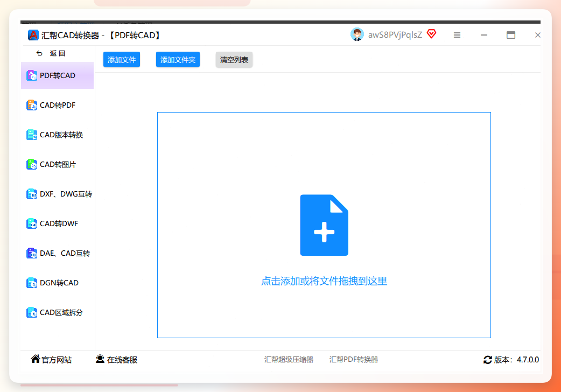Open the 汇帮PDF转换器 link
The height and width of the screenshot is (392, 561).
[x=354, y=359]
